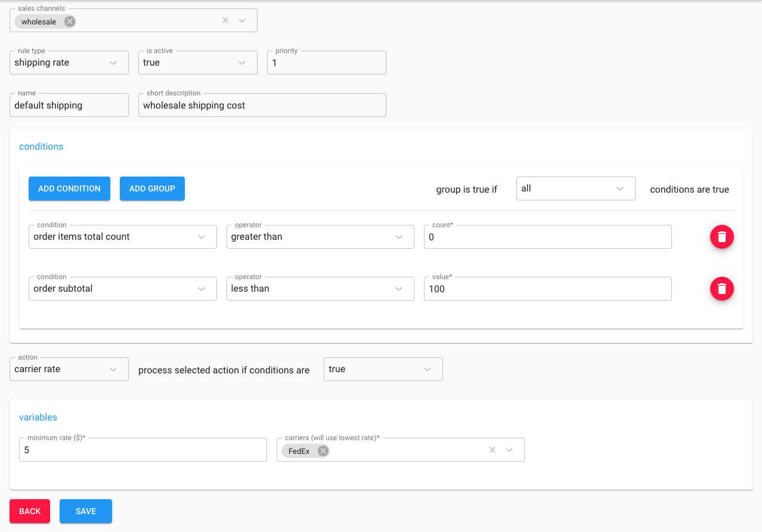The height and width of the screenshot is (532, 762).
Task: Go back with the Back button
Action: point(30,511)
